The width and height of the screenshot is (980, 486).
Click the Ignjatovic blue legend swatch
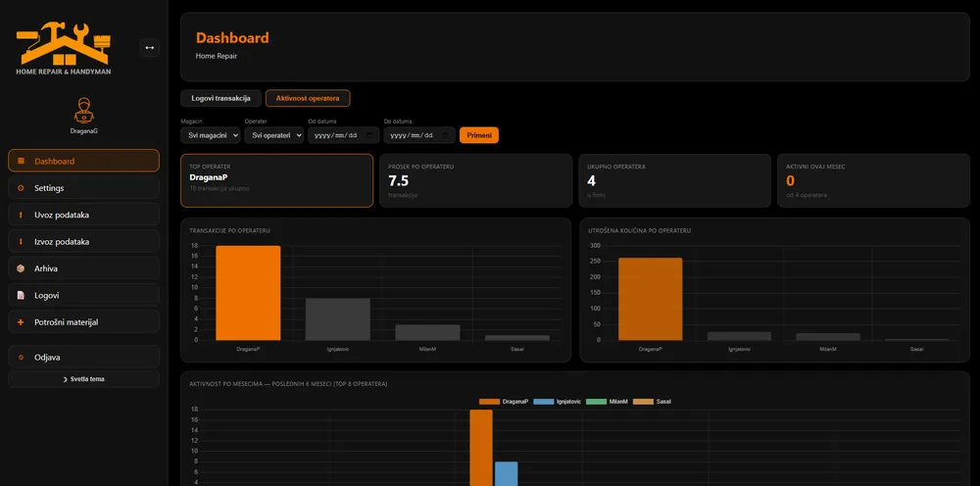coord(543,402)
